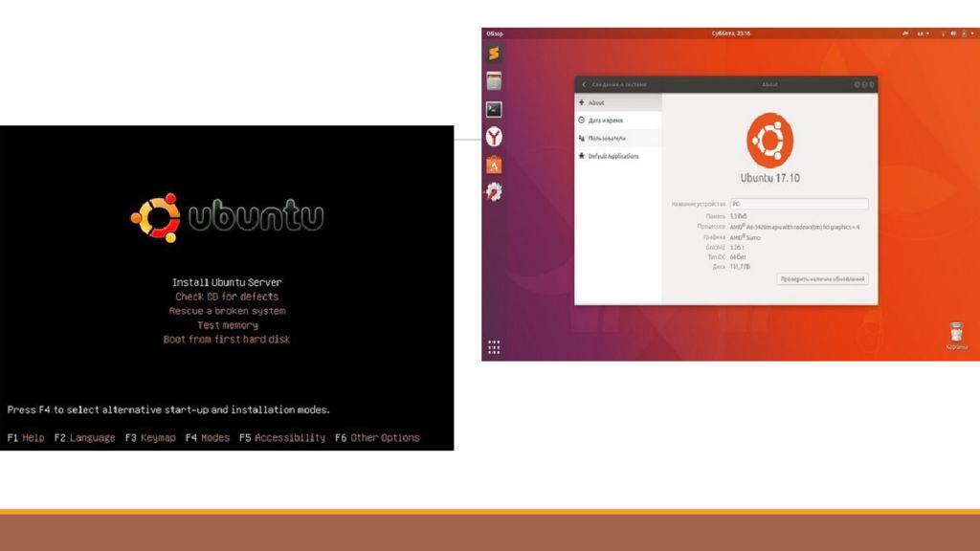Viewport: 980px width, 551px height.
Task: Open the Обзор activities overview
Action: pyautogui.click(x=495, y=33)
